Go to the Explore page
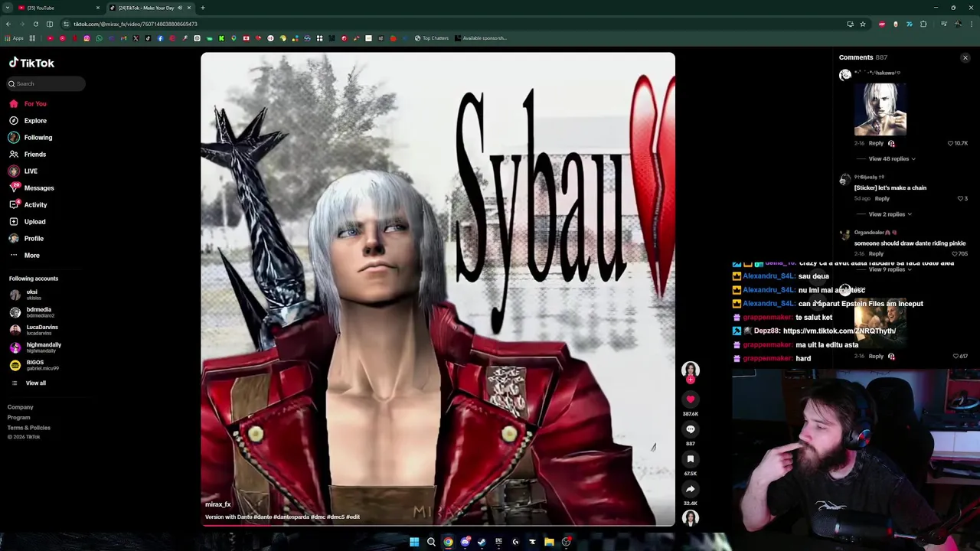Image resolution: width=980 pixels, height=551 pixels. [x=28, y=121]
